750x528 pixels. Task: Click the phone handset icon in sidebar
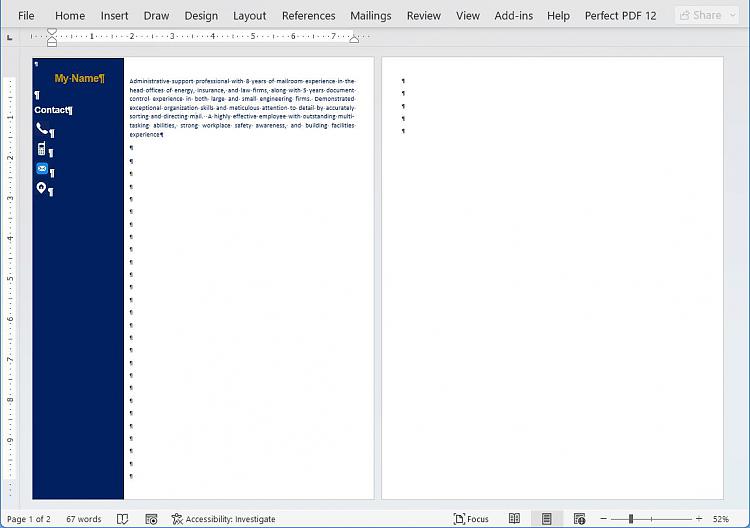point(42,128)
